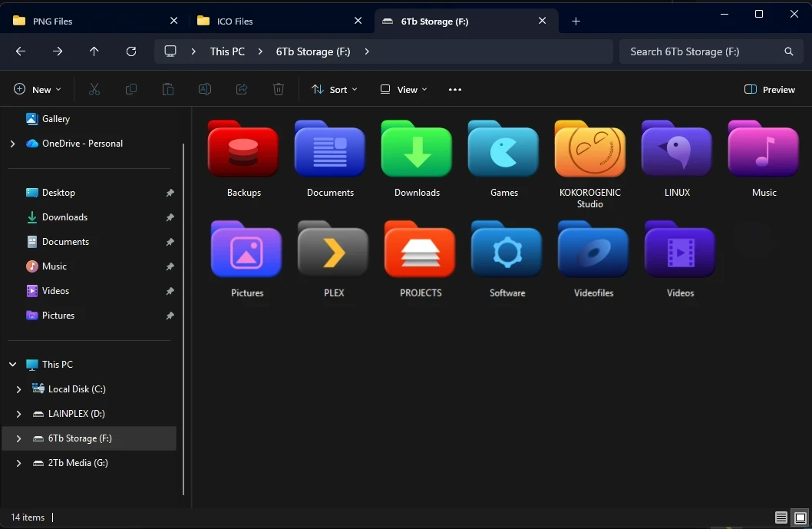Unpin Desktop from quick access
The width and height of the screenshot is (812, 529).
[170, 193]
